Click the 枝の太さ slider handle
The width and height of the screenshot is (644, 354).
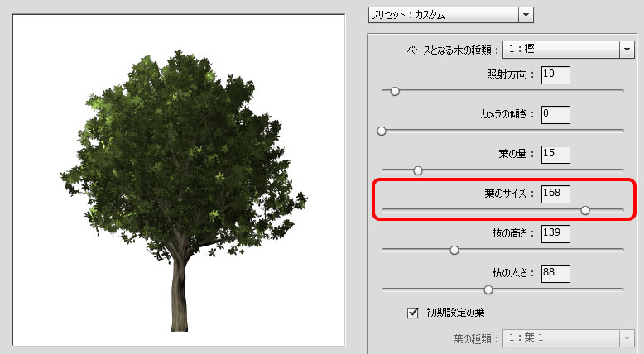click(x=488, y=290)
